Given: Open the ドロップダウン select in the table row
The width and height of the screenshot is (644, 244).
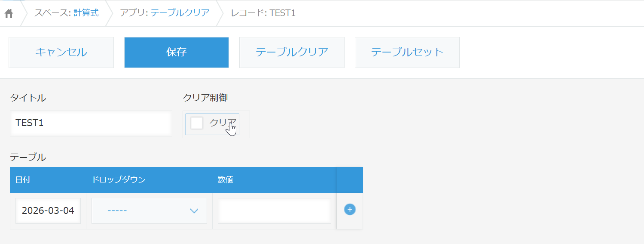Looking at the screenshot, I should (149, 211).
